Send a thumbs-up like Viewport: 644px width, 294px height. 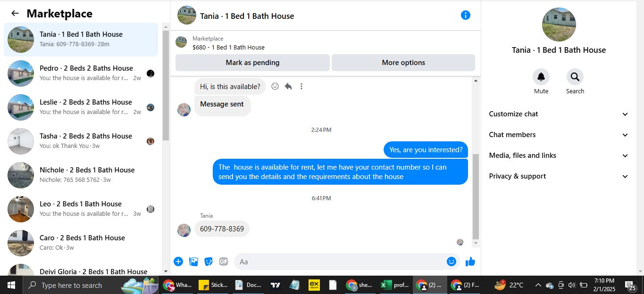[x=470, y=261]
